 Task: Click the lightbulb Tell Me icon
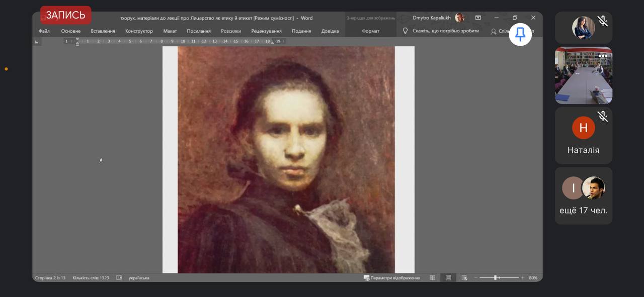point(406,31)
